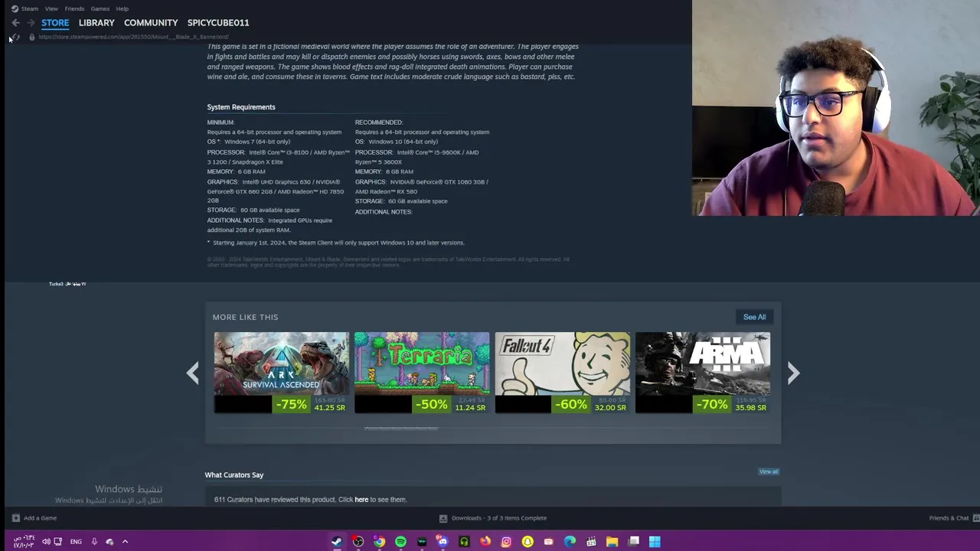Switch to the LIBRARY tab
Image resolution: width=980 pixels, height=551 pixels.
96,23
